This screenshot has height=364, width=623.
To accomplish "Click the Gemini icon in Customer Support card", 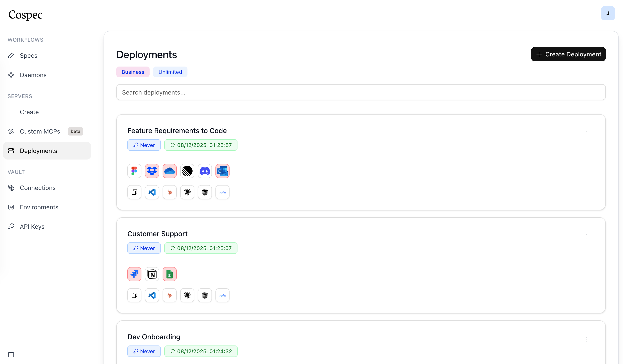I will pos(222,295).
